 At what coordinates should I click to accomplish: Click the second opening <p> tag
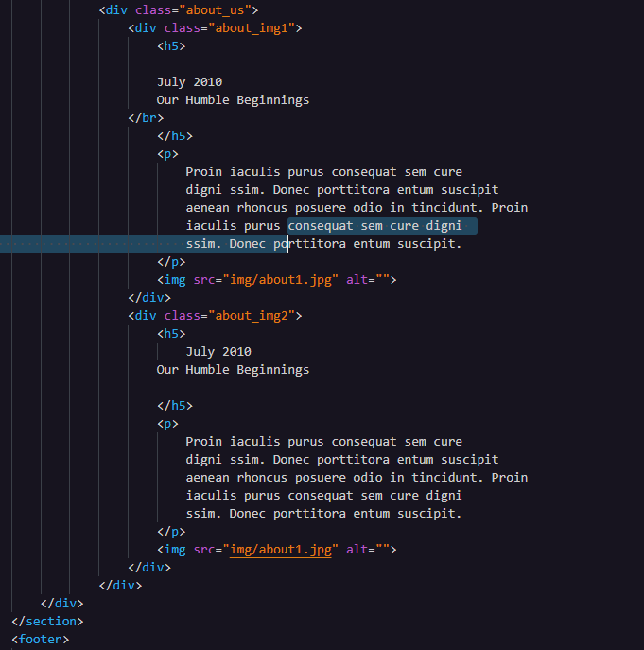[167, 424]
